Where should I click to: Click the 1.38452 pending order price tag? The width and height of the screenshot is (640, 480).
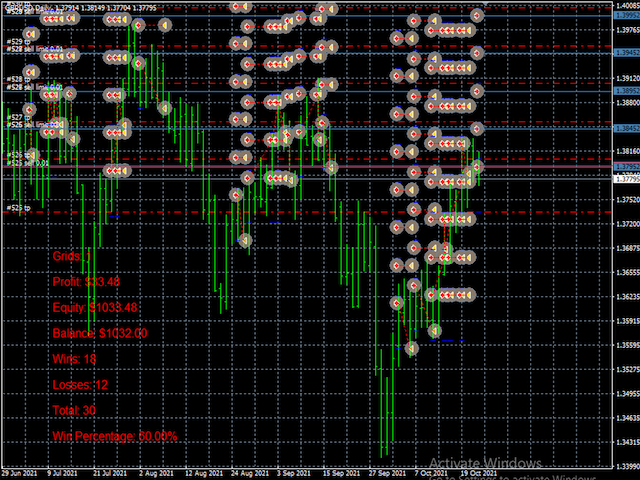(627, 129)
